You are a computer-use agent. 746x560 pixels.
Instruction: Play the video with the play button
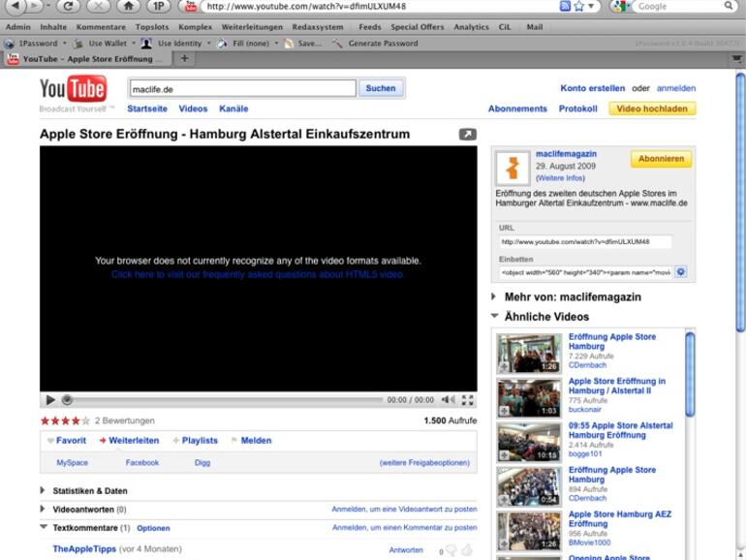click(50, 400)
